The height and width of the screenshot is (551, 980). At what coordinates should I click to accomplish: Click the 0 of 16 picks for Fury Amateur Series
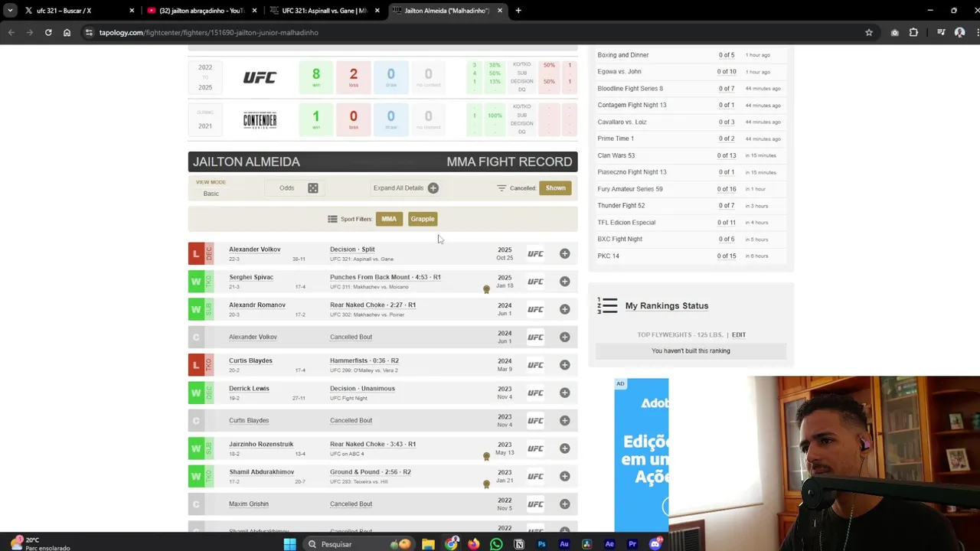[727, 189]
